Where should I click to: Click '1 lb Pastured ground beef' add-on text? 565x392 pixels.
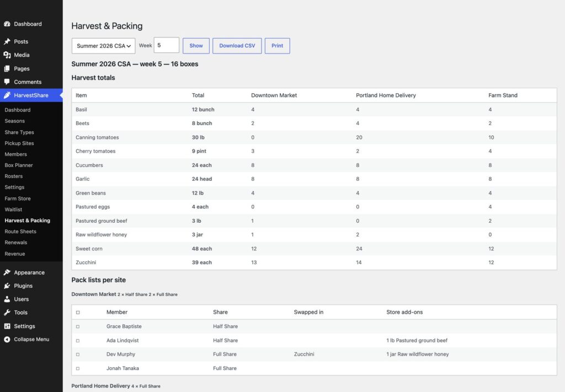pyautogui.click(x=417, y=341)
